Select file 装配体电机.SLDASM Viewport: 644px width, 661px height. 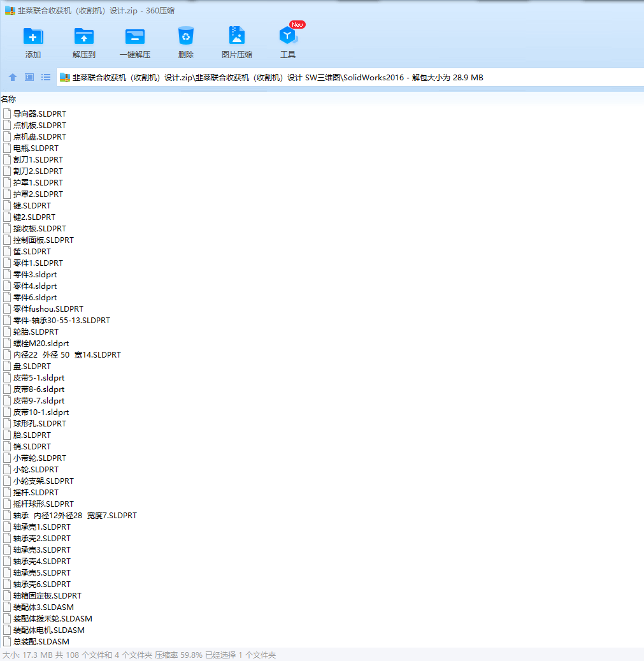pos(49,630)
